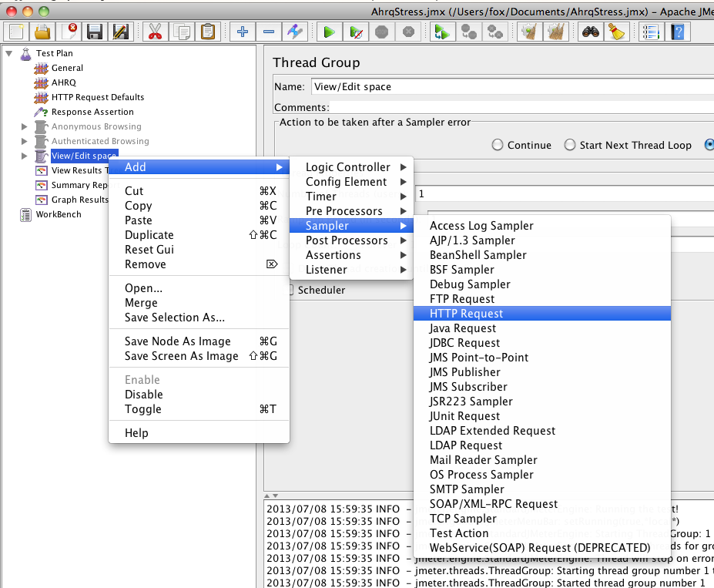Click the blue minus Collapse All icon
This screenshot has height=588, width=714.
coord(269,32)
